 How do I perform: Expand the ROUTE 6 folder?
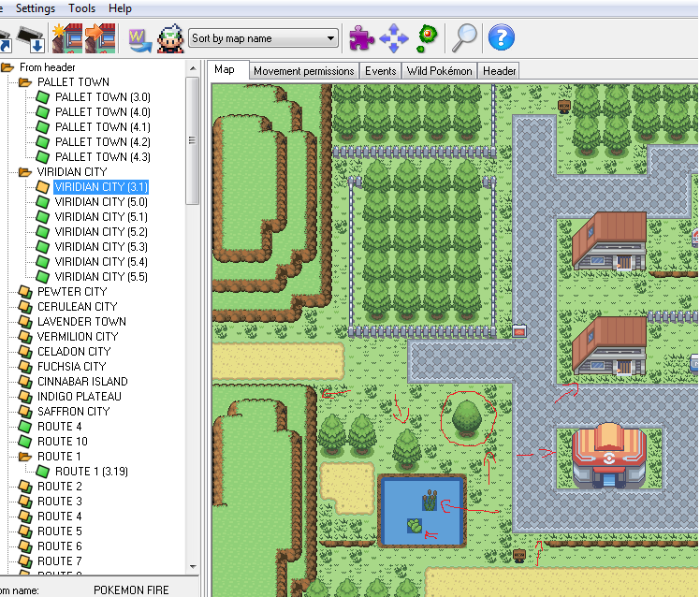coord(25,546)
